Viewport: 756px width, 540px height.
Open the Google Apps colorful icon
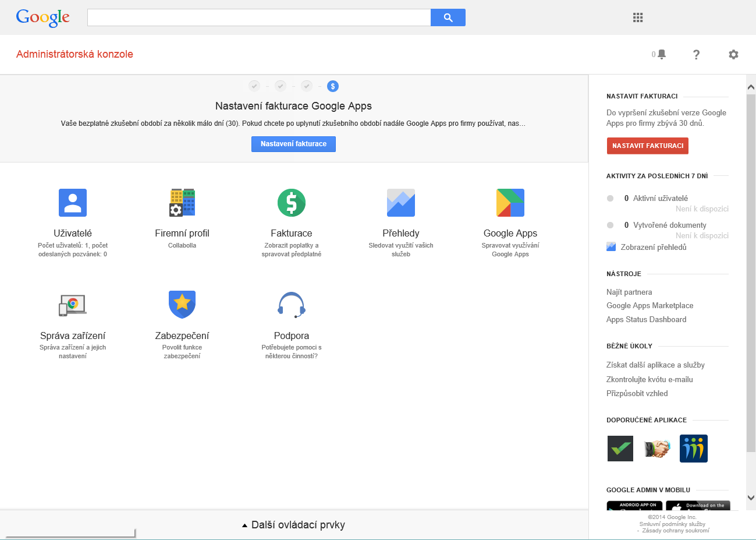[x=510, y=203]
